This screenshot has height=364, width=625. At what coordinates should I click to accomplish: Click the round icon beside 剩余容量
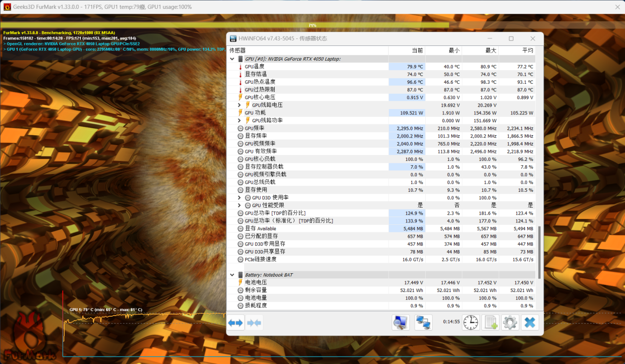[x=241, y=291]
